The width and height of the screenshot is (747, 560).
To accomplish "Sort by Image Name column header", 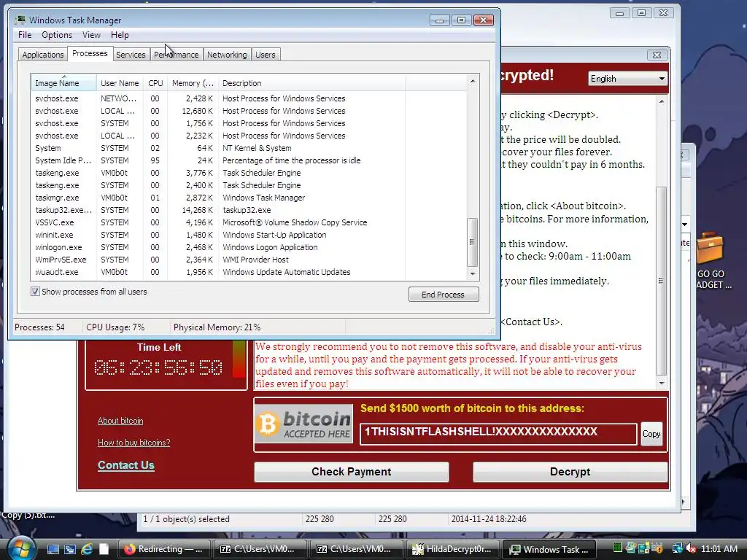I will [64, 83].
